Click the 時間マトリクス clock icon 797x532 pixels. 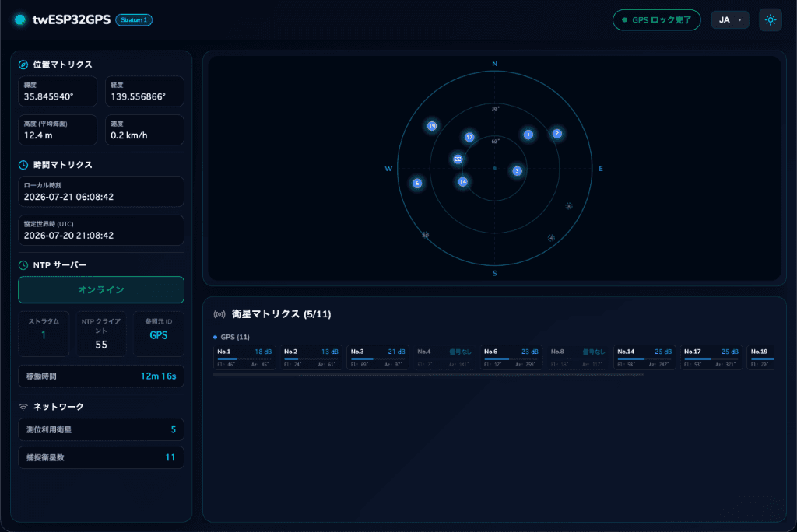(x=23, y=165)
